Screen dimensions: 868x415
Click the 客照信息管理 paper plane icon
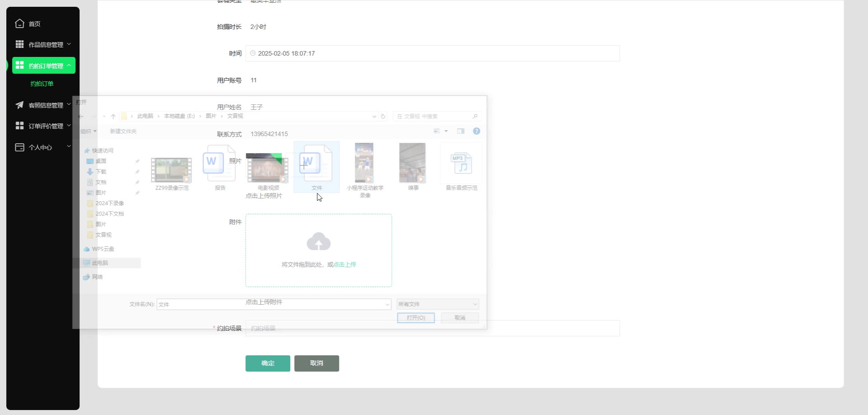[x=19, y=105]
